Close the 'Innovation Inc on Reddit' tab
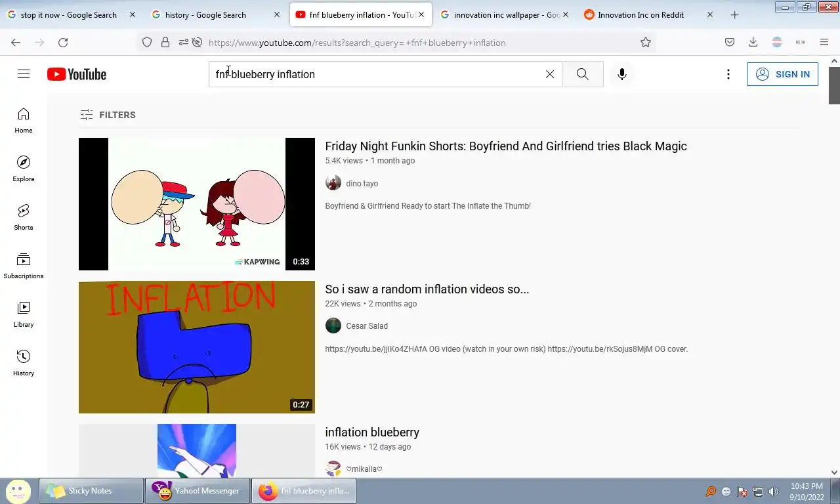The height and width of the screenshot is (504, 840). 709,14
